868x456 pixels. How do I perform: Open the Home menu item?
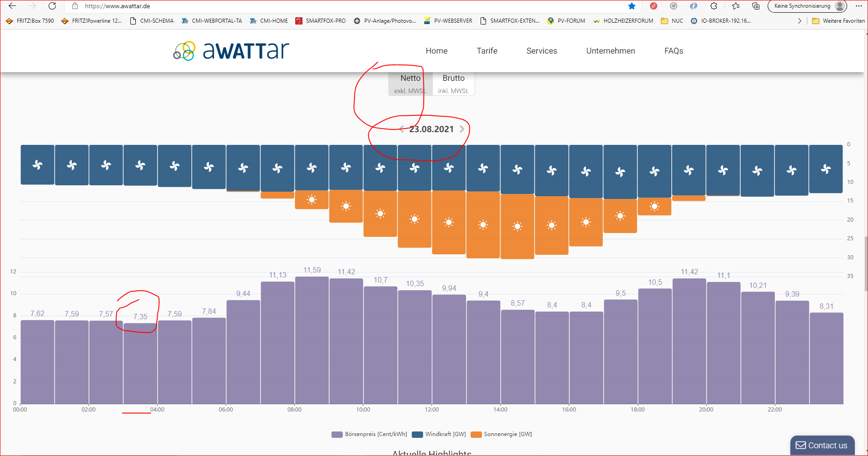(x=436, y=51)
